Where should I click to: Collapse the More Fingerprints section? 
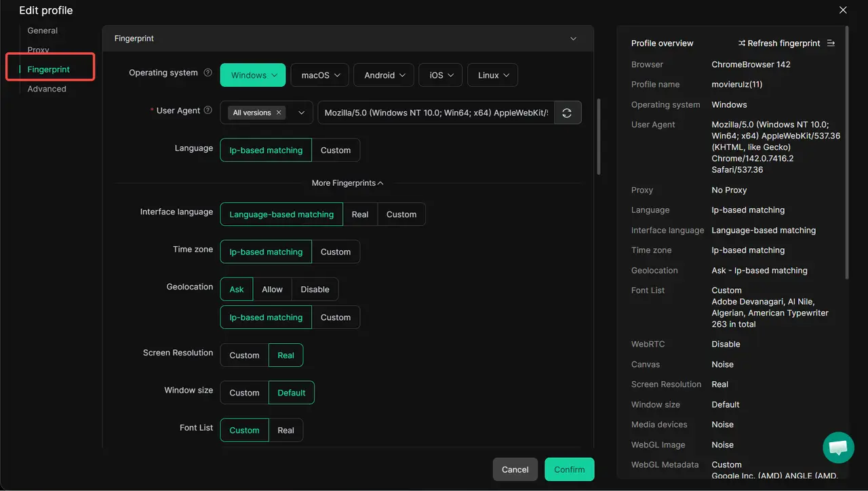click(347, 183)
